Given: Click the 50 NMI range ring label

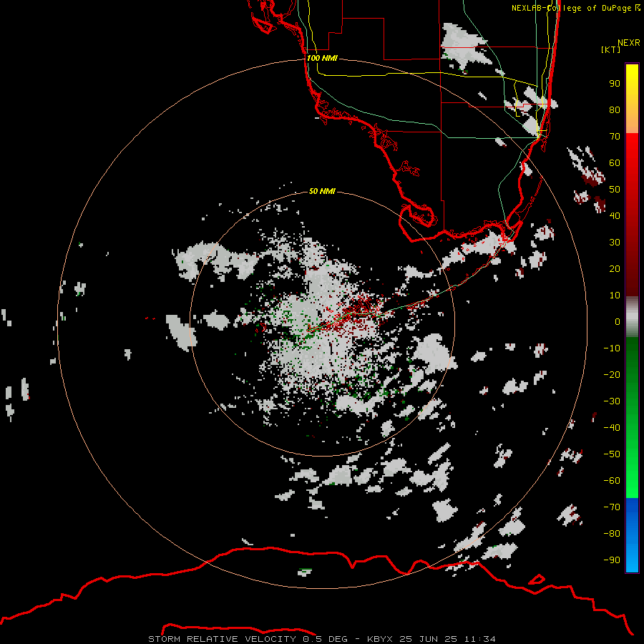Looking at the screenshot, I should 322,191.
